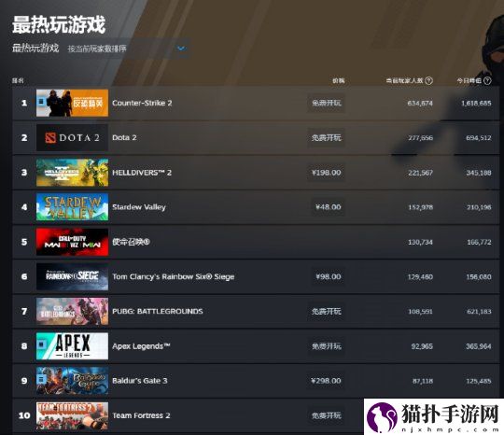Viewport: 504px width, 435px height.
Task: Click the rank number 1
Action: click(24, 103)
